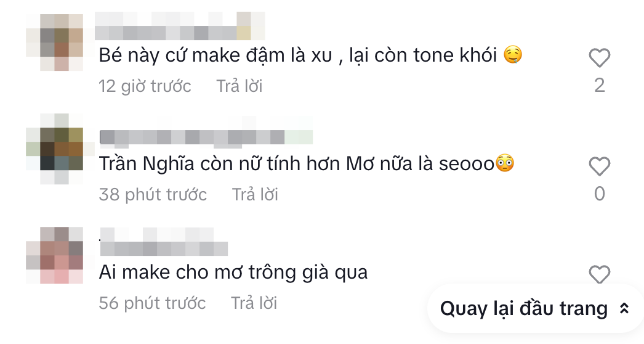The image size is (644, 344).
Task: Reply to the comment posted 12 giờ trước
Action: coord(239,86)
